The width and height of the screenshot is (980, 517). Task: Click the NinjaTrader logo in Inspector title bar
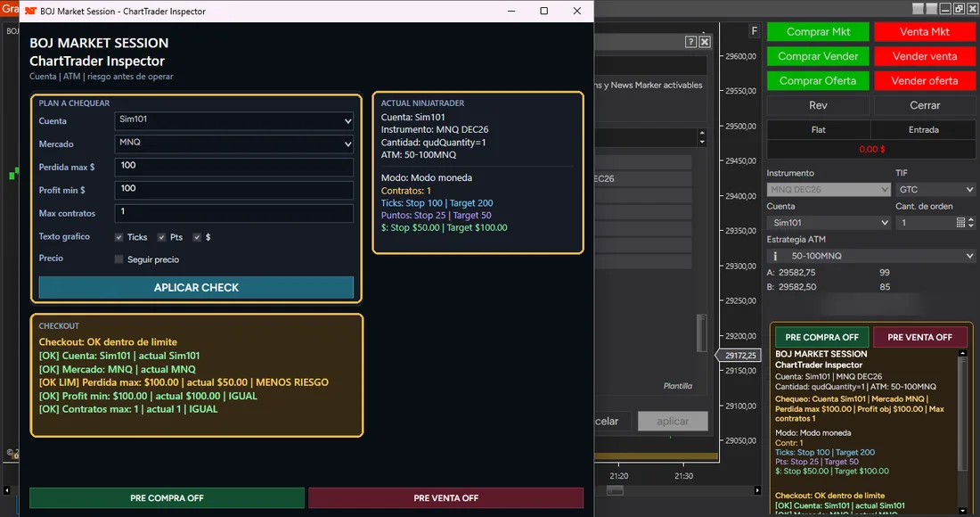(x=30, y=11)
